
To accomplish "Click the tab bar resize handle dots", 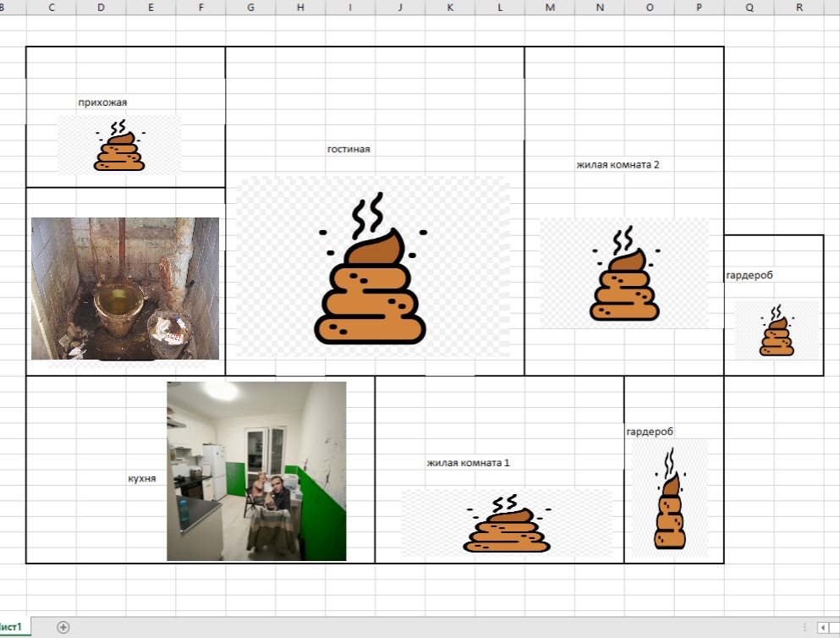I will [804, 627].
